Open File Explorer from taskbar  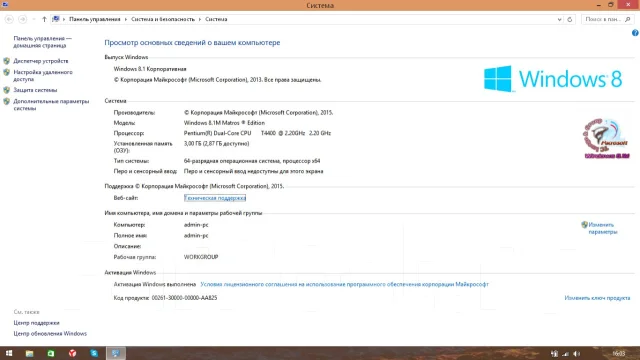point(29,353)
